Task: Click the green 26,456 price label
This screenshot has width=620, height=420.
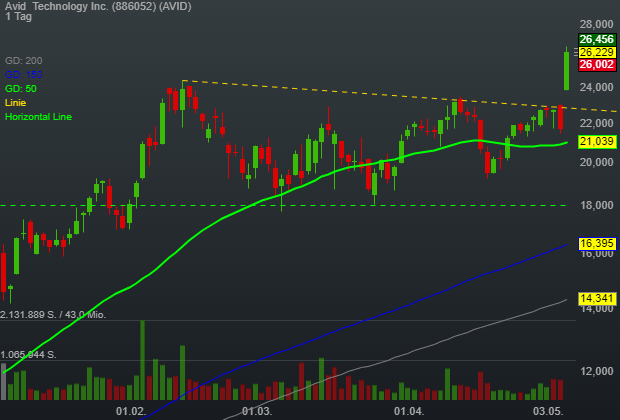Action: [597, 39]
